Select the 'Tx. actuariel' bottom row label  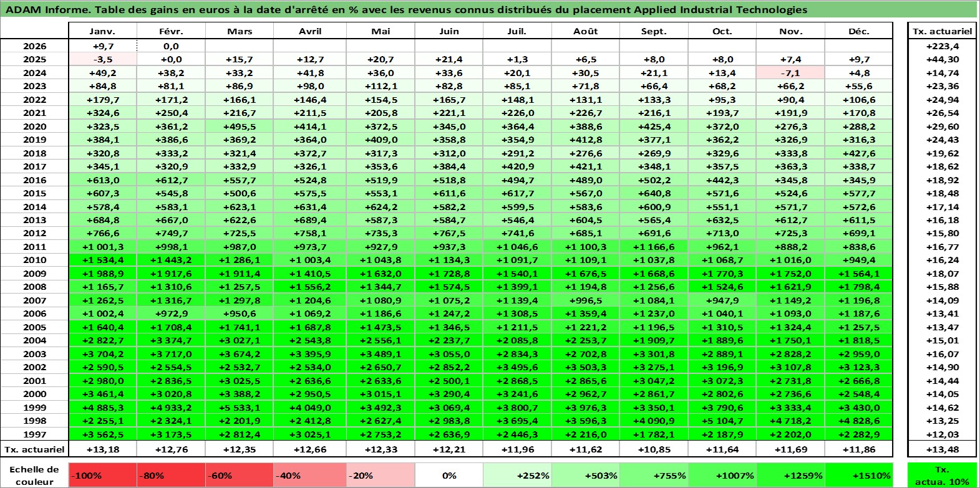[x=34, y=449]
